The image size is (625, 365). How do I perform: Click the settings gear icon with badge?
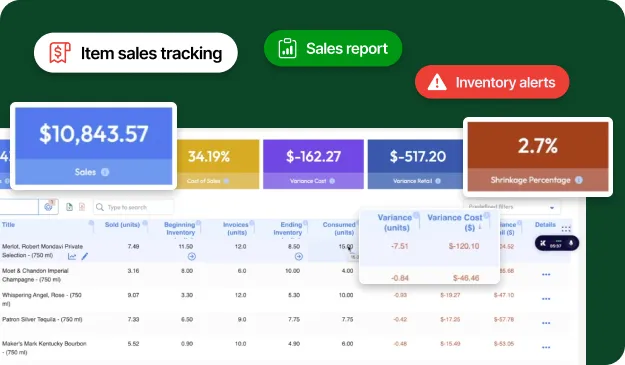(48, 207)
